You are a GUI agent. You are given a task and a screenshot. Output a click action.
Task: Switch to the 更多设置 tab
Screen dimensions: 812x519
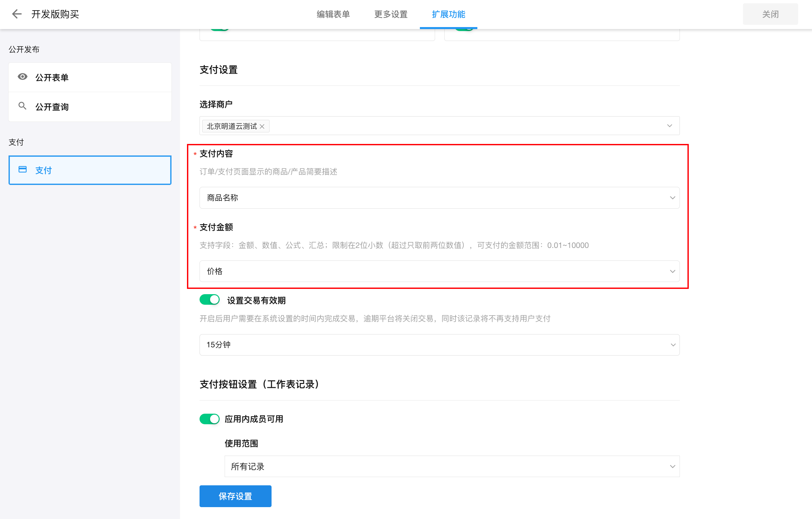coord(391,14)
